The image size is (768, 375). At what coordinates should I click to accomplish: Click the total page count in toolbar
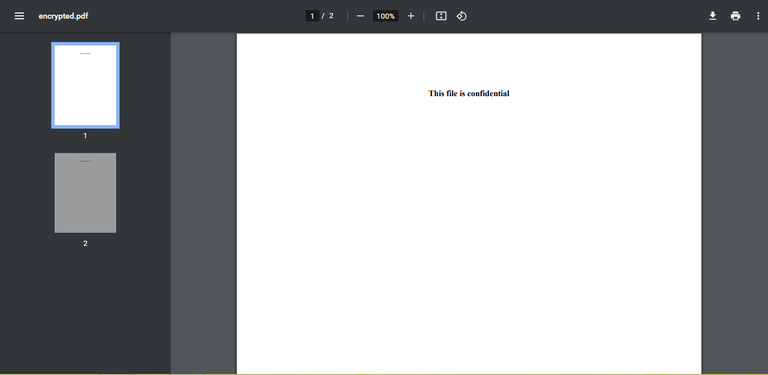coord(331,16)
